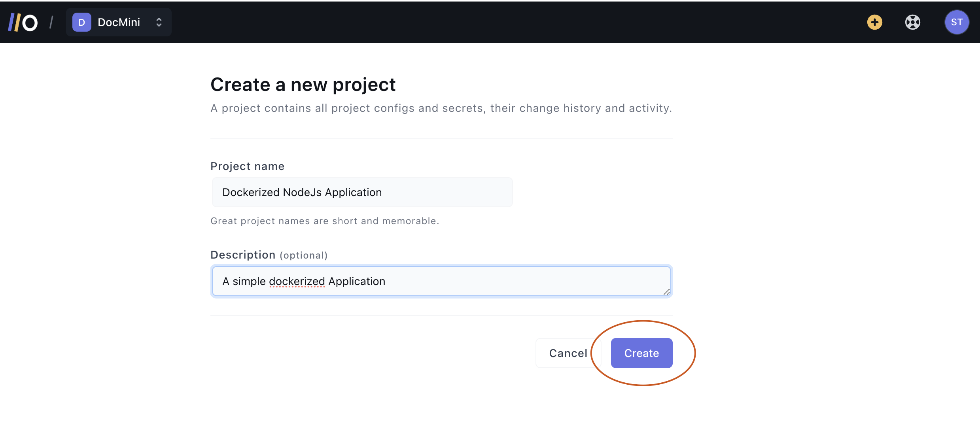Click the description box resize handle

click(x=666, y=292)
